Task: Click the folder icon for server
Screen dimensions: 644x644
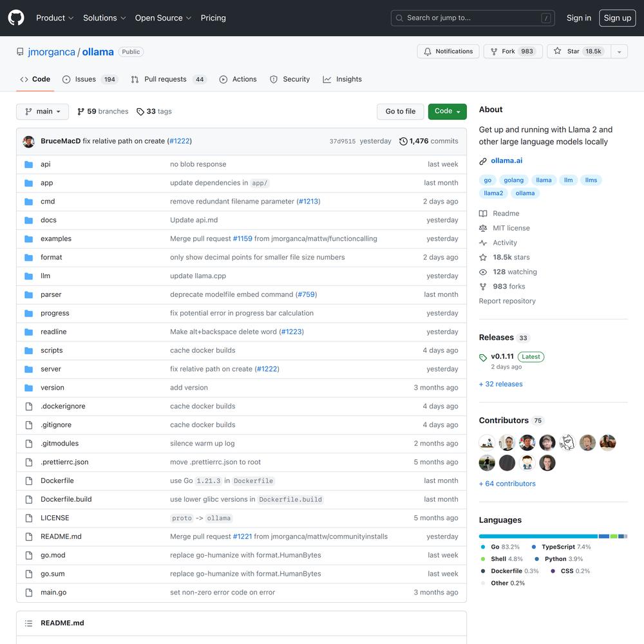Action: [28, 369]
